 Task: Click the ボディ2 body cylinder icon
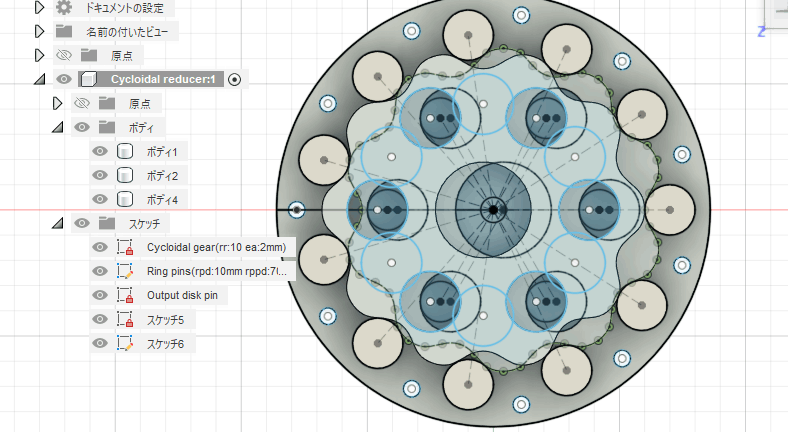tap(125, 175)
